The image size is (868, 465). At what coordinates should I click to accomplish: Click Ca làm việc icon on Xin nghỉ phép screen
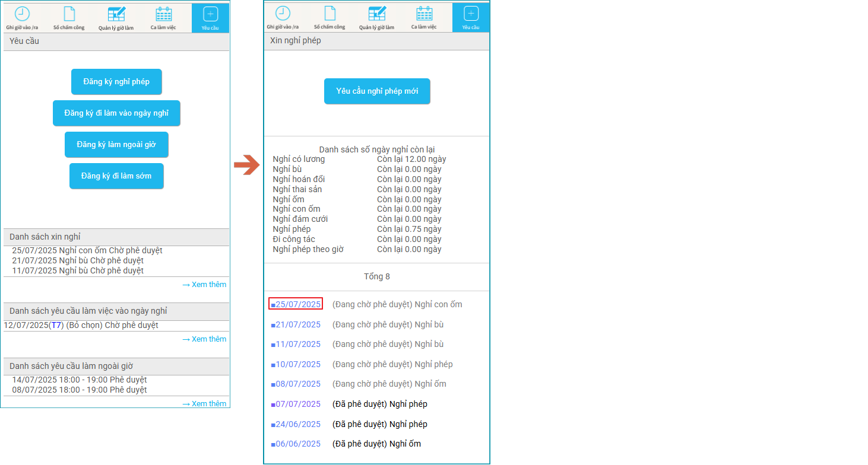[424, 14]
